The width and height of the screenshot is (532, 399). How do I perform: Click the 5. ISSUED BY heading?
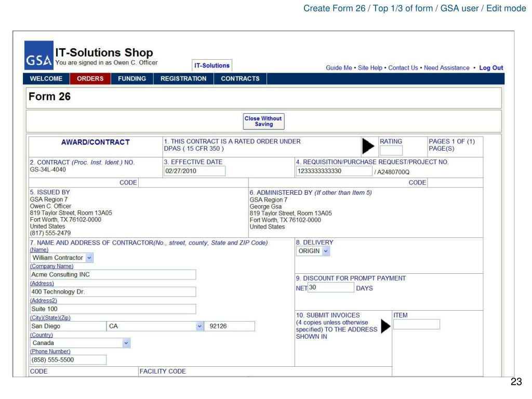point(50,192)
